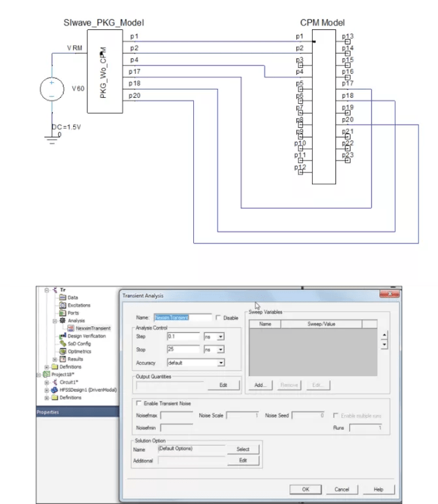
Task: Click the Add button under Sweep Variables
Action: pyautogui.click(x=260, y=385)
